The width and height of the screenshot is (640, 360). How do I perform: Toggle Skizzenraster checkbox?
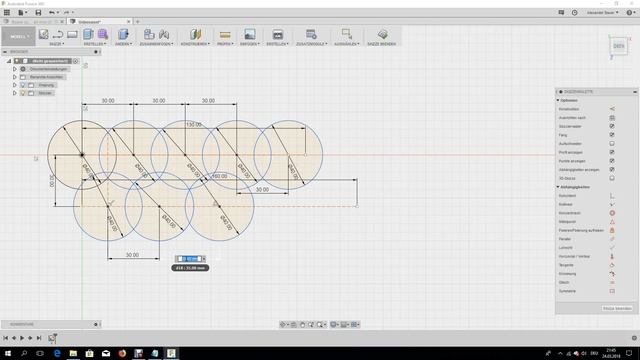612,126
